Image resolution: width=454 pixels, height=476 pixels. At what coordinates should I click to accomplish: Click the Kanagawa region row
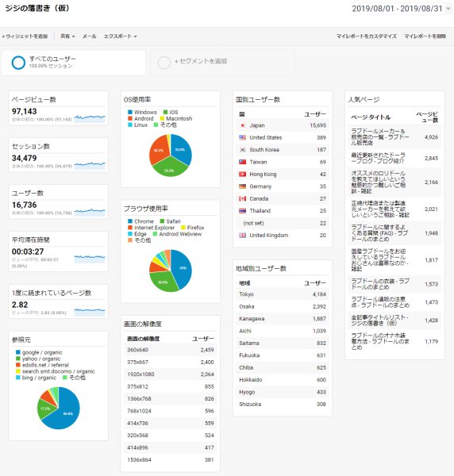click(x=283, y=319)
